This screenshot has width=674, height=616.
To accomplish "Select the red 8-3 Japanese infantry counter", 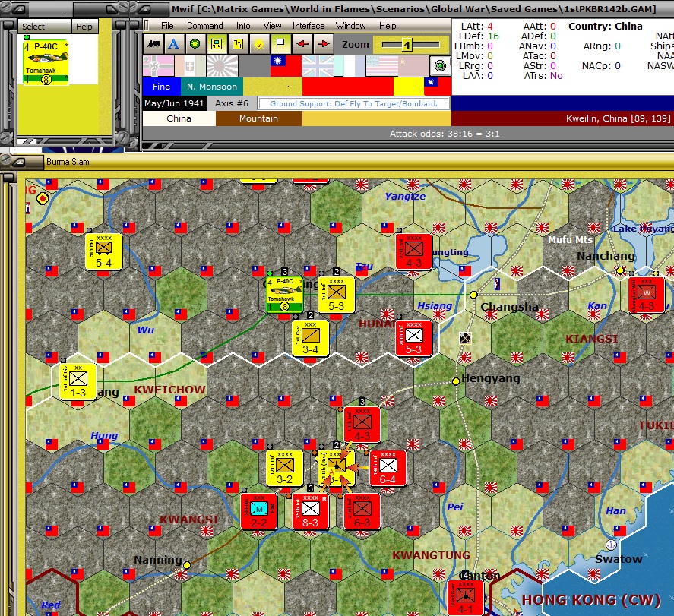I will coord(310,511).
